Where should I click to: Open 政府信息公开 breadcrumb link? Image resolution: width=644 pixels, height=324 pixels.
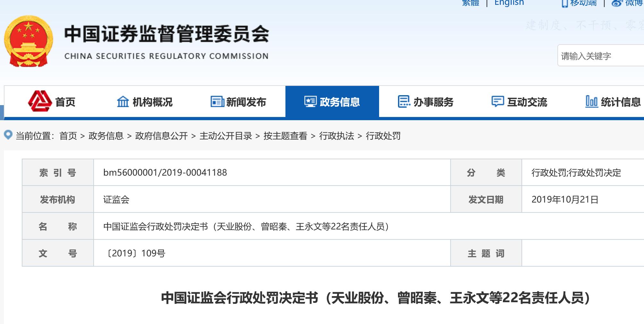pos(161,136)
